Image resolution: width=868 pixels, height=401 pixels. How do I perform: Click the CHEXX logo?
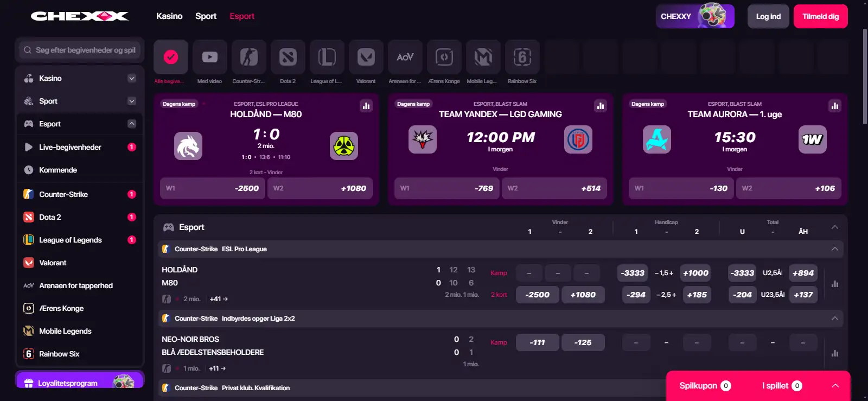[x=80, y=16]
